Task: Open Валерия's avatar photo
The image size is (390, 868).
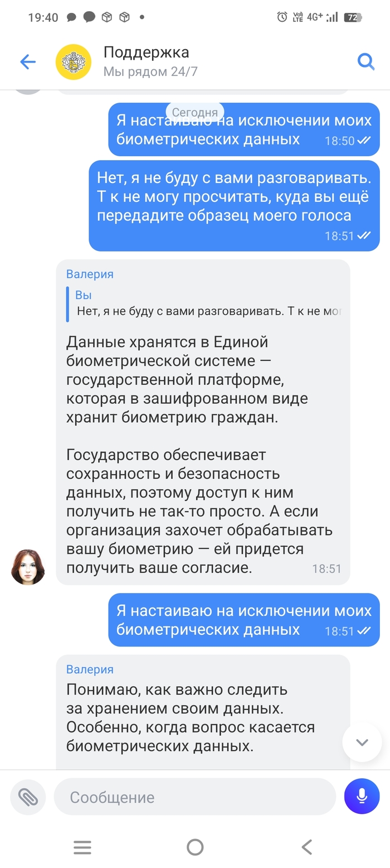Action: point(28,567)
